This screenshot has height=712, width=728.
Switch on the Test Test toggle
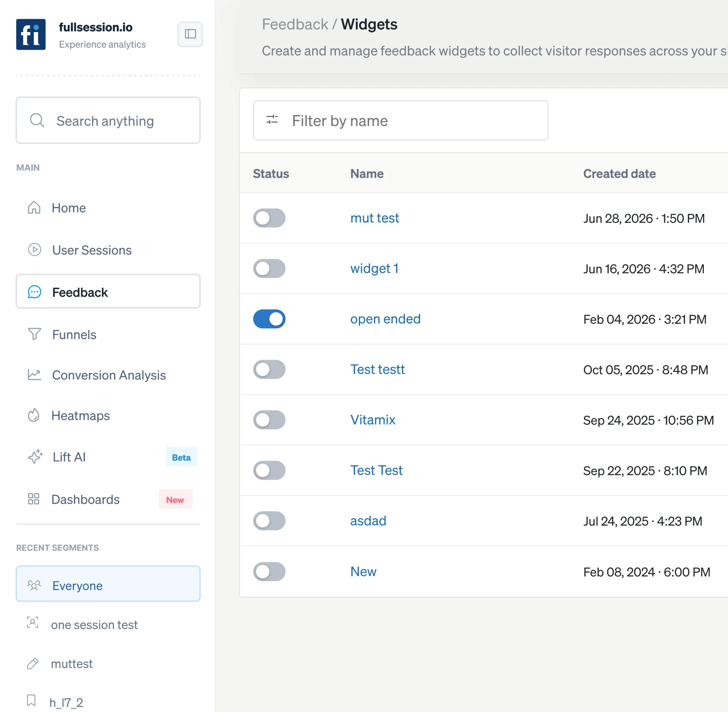(269, 471)
